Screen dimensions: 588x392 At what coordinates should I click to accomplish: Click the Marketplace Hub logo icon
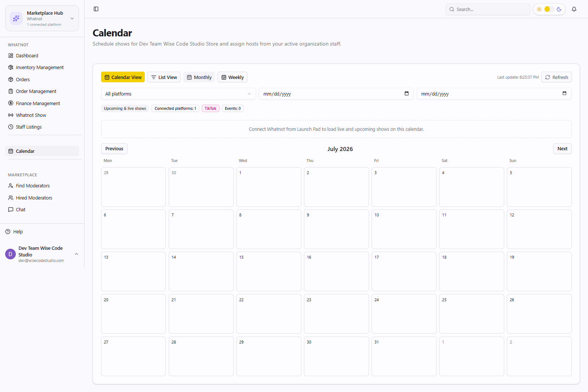click(16, 18)
